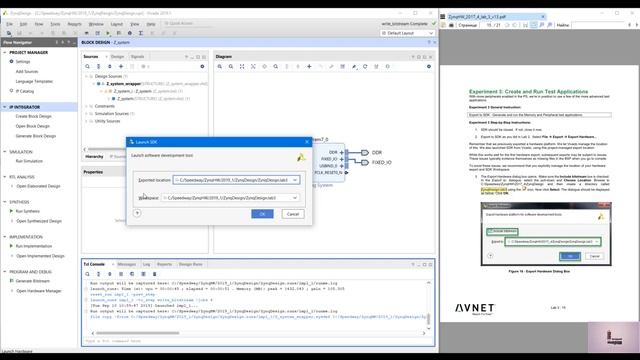Open the Default Layout dropdown

coord(407,33)
